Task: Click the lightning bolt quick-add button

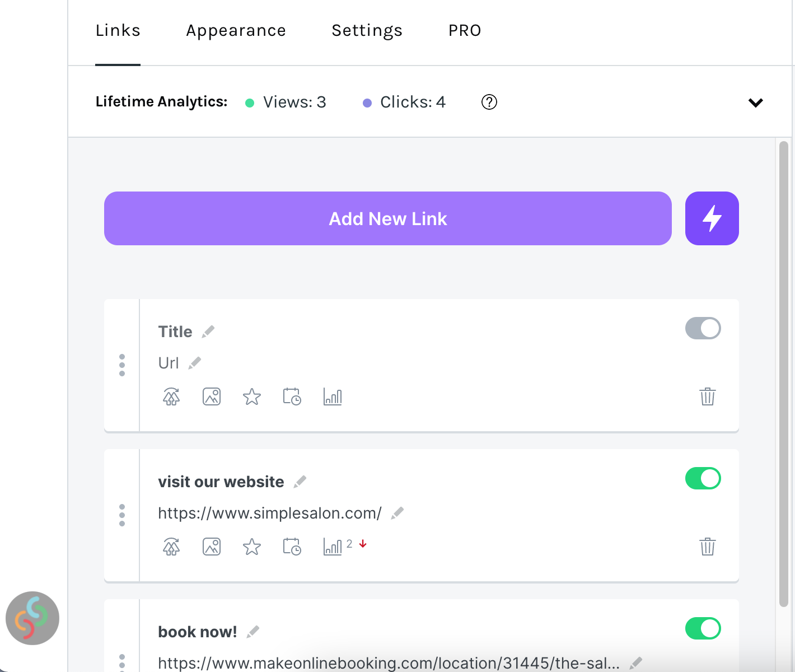Action: [712, 218]
